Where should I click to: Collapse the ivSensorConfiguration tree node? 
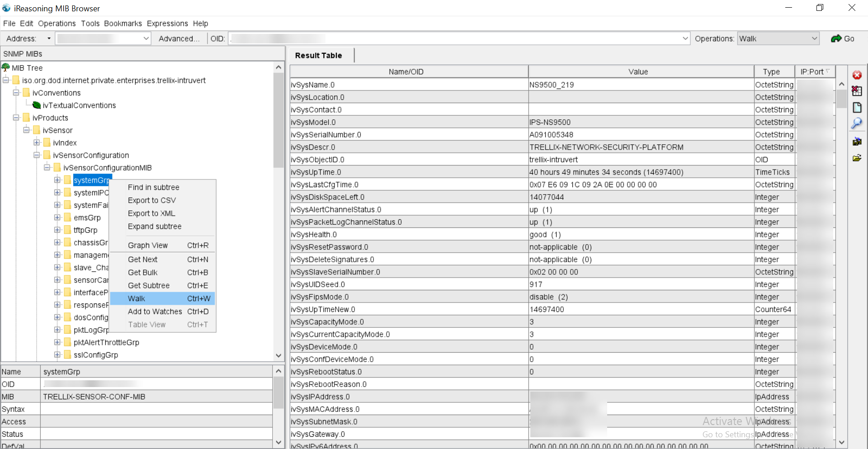pos(37,155)
